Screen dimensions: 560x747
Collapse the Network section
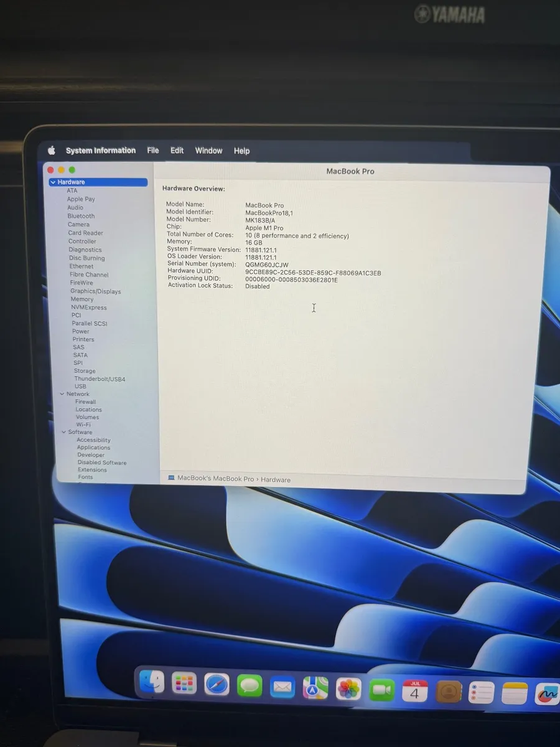click(63, 393)
